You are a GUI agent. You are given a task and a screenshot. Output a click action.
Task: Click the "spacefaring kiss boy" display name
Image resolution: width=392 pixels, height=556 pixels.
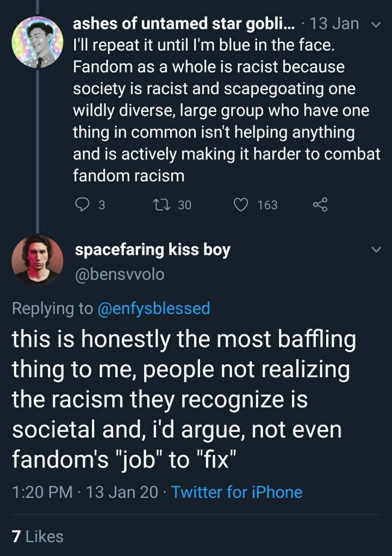(x=152, y=250)
